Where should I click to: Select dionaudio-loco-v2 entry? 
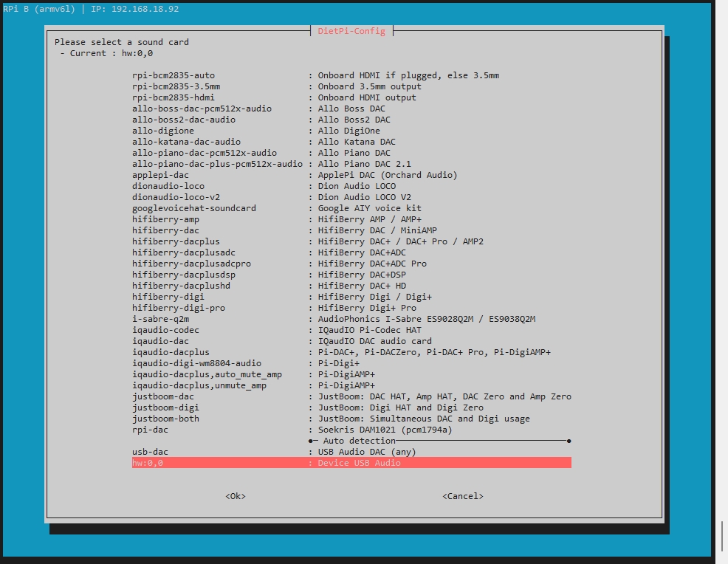coord(351,197)
